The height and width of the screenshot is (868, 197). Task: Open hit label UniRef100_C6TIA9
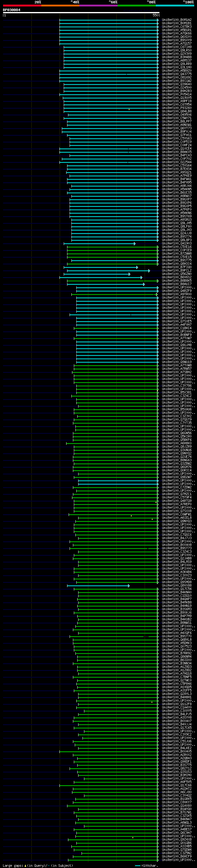[x=177, y=47]
